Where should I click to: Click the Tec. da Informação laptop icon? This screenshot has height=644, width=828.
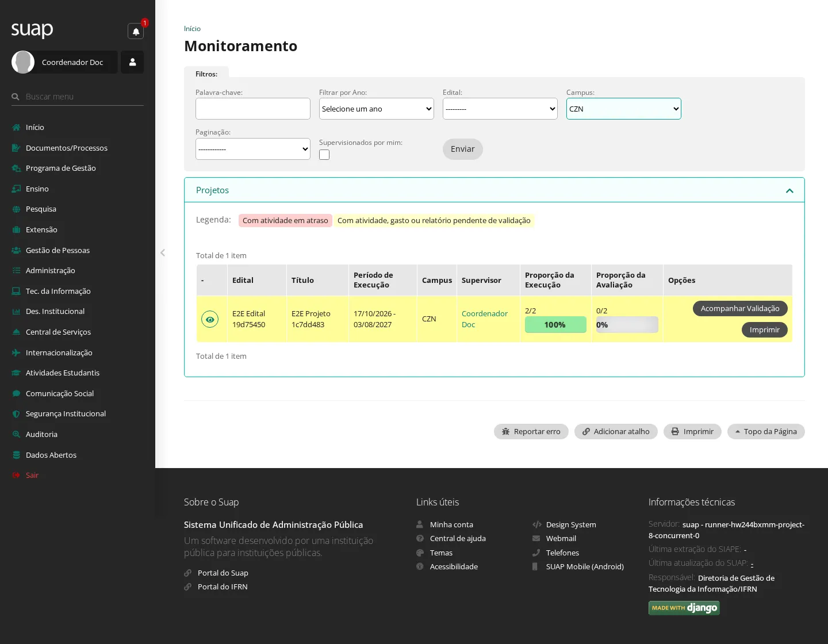pos(16,292)
